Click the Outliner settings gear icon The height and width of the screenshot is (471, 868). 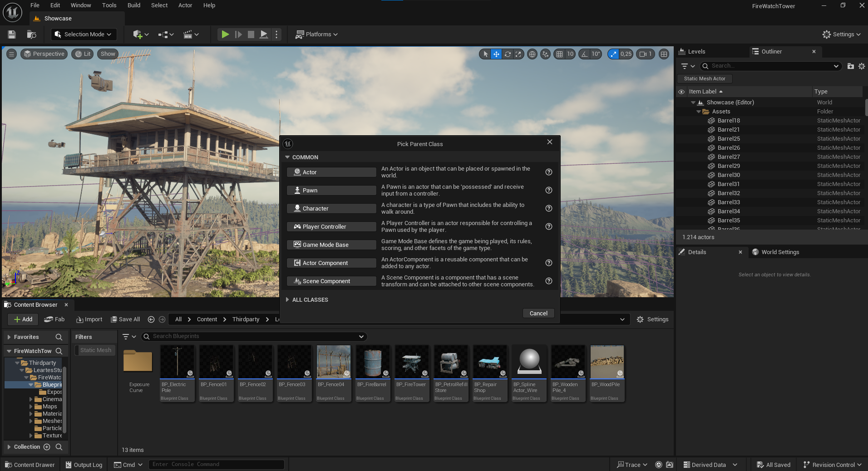point(861,66)
